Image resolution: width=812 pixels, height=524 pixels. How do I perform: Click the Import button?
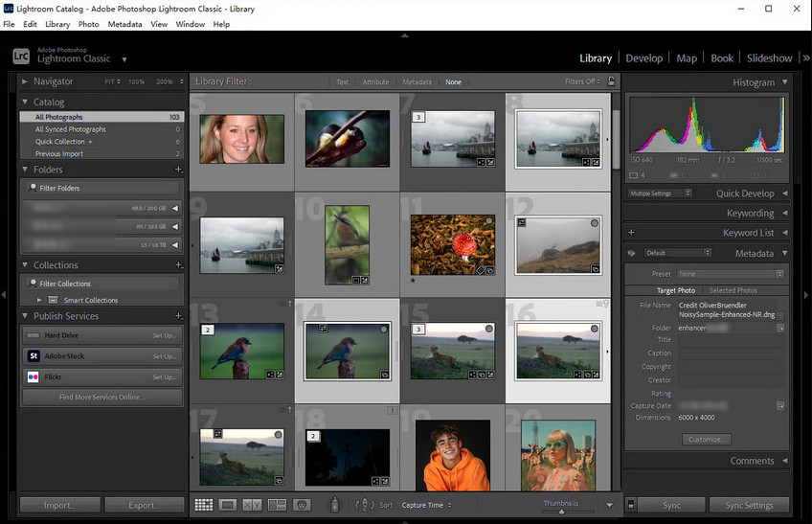click(x=60, y=505)
